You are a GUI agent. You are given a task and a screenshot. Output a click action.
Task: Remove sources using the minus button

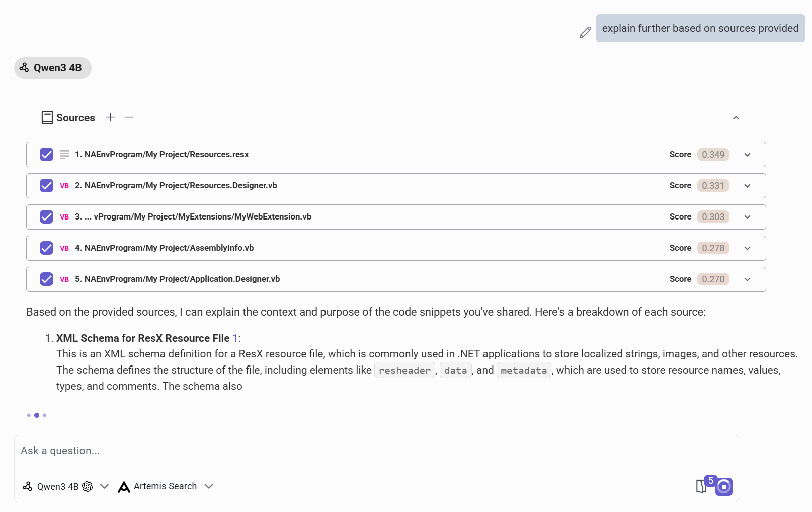coord(129,117)
